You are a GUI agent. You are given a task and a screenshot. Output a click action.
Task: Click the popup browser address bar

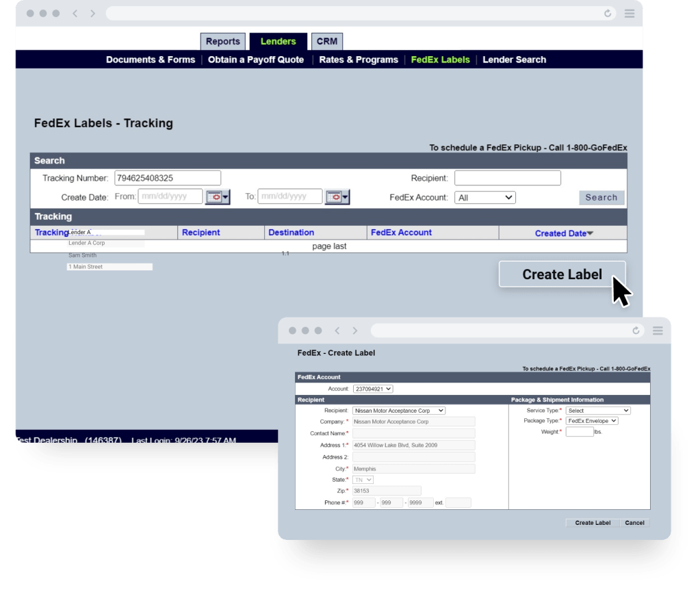pos(507,331)
